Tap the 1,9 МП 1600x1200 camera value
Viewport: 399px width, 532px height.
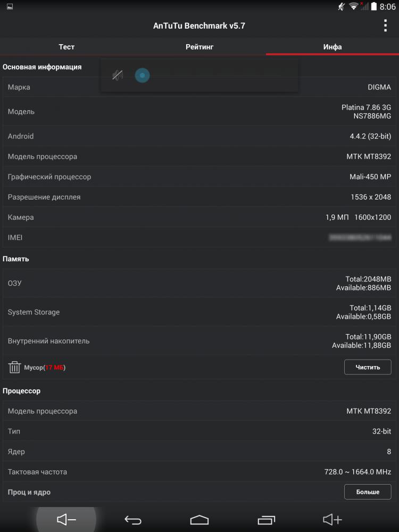358,217
